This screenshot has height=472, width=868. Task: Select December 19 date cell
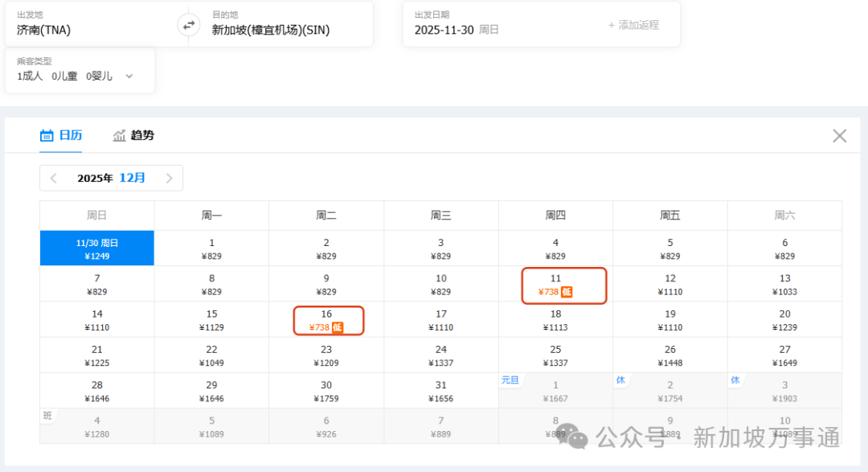click(x=670, y=320)
